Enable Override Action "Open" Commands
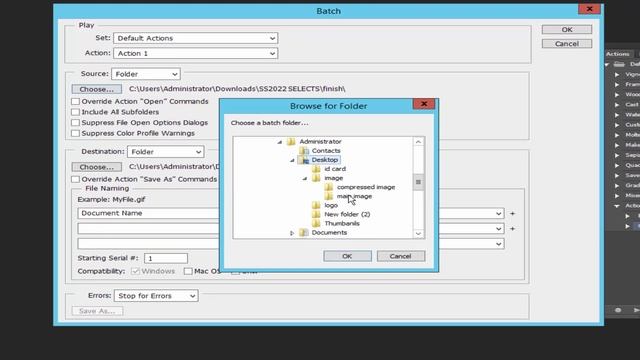 coord(76,101)
